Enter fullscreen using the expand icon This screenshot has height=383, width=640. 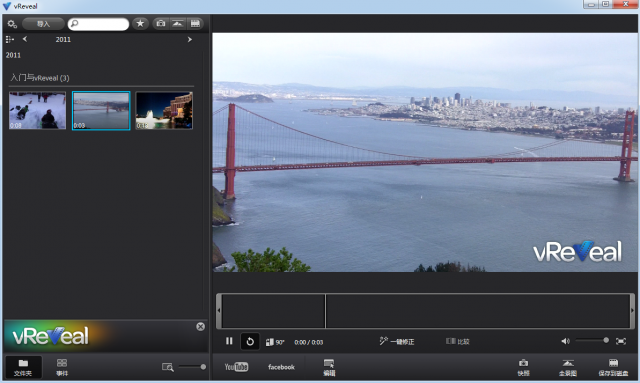[x=620, y=341]
